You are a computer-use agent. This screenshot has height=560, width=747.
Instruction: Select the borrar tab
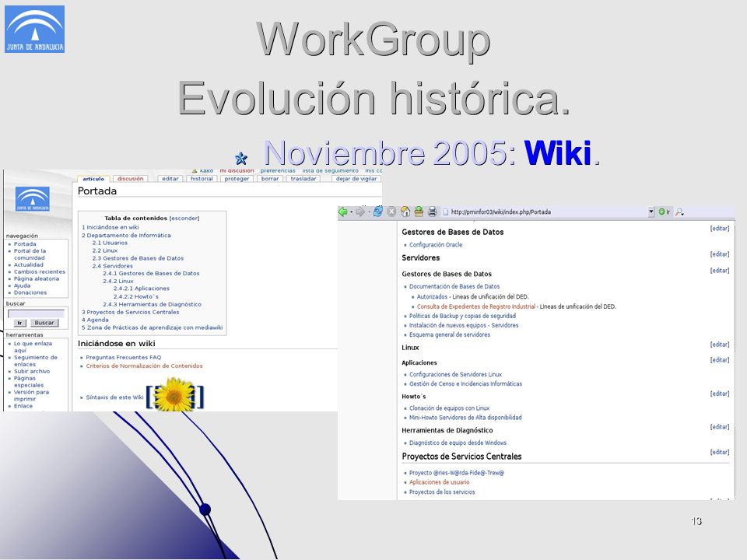pos(270,179)
